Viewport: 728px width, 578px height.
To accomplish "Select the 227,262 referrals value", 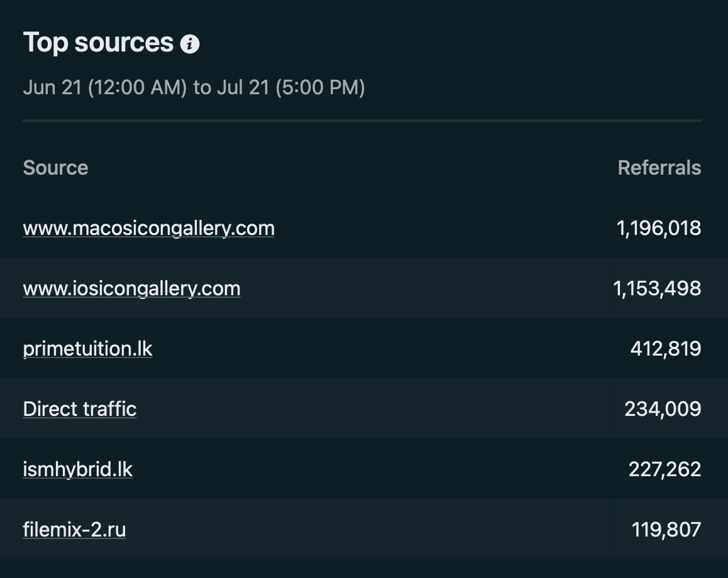I will click(x=665, y=469).
